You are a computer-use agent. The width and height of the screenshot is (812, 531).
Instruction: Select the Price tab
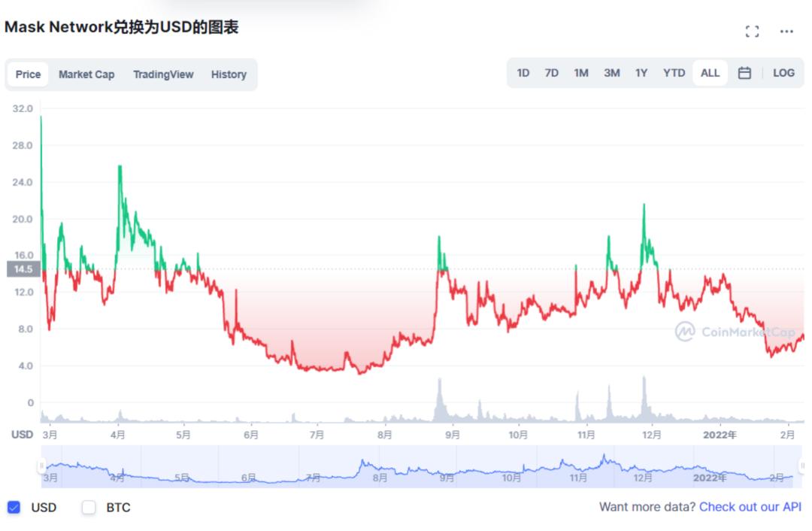29,74
